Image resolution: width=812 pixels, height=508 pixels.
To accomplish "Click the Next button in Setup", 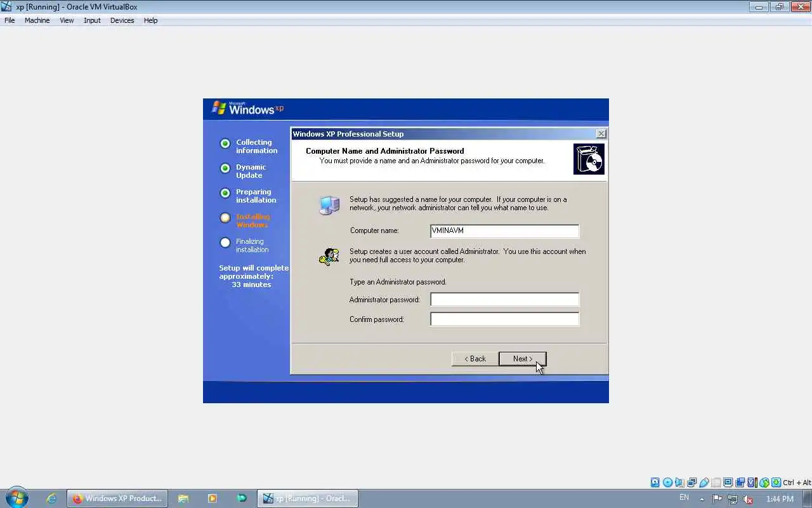I will pyautogui.click(x=522, y=359).
